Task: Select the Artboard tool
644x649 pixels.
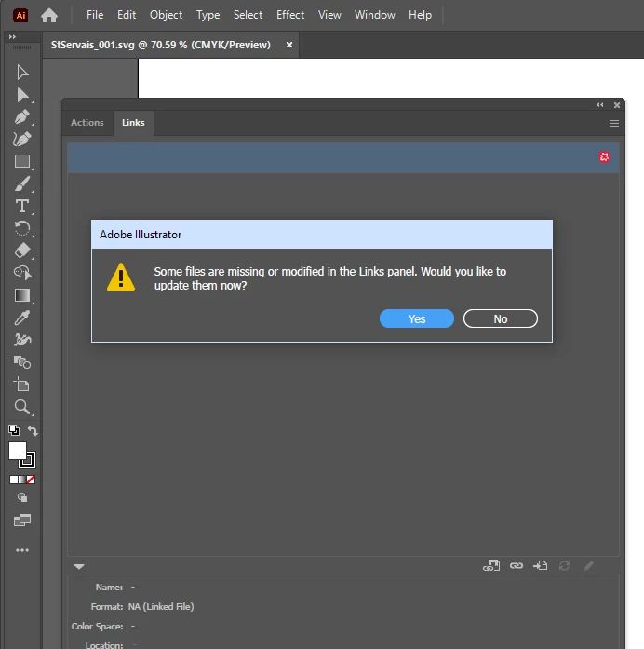Action: (x=21, y=385)
